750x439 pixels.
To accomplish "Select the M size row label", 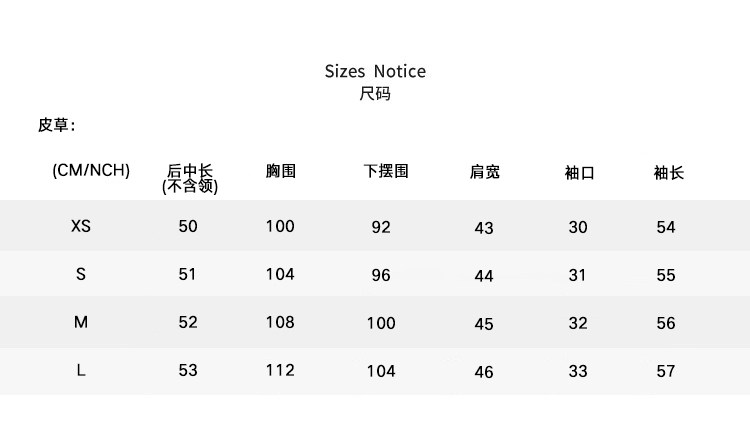I will click(81, 322).
